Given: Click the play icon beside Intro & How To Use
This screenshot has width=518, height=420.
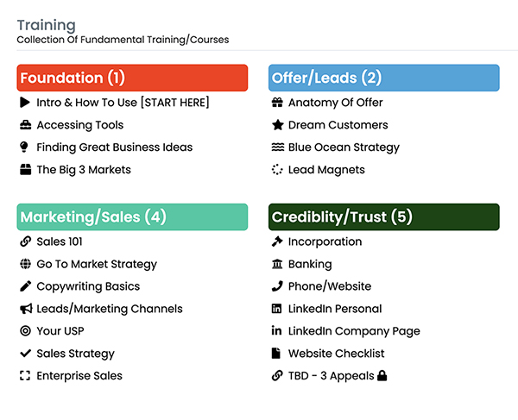Looking at the screenshot, I should tap(24, 103).
